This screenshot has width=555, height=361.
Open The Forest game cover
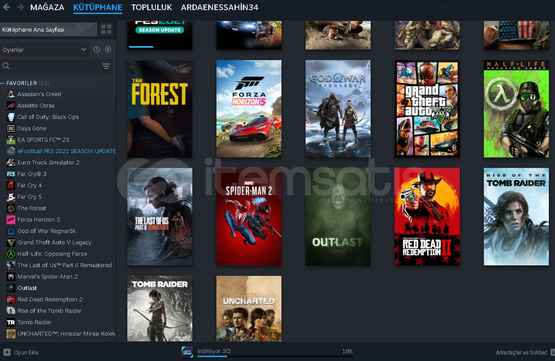160,109
